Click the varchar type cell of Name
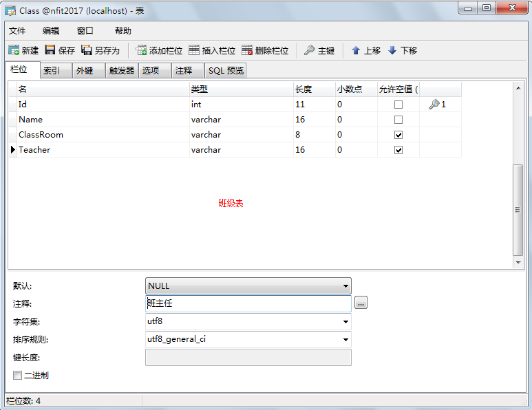The image size is (532, 410). coord(242,120)
